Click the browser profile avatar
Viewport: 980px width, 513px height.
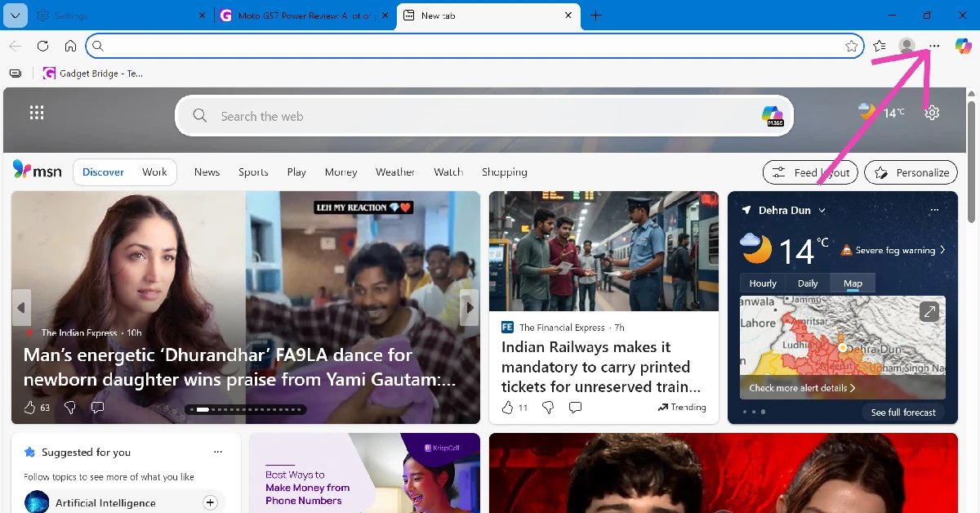[906, 46]
